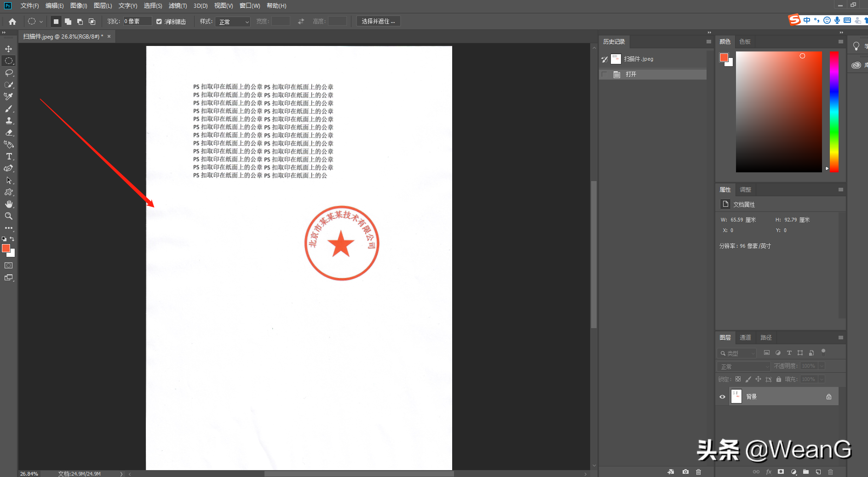This screenshot has width=868, height=477.
Task: Click the new adjustment layer icon
Action: (793, 472)
